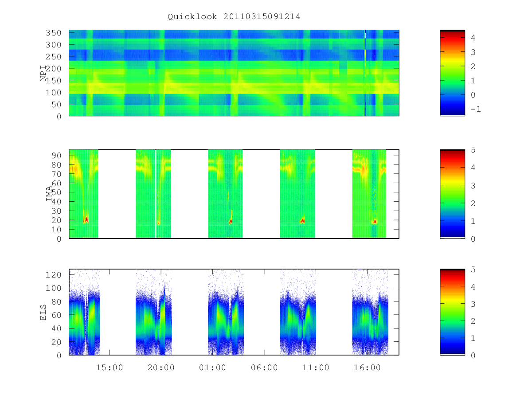Click the 60 tick on ELS axis
Image resolution: width=532 pixels, height=399 pixels.
pyautogui.click(x=58, y=315)
